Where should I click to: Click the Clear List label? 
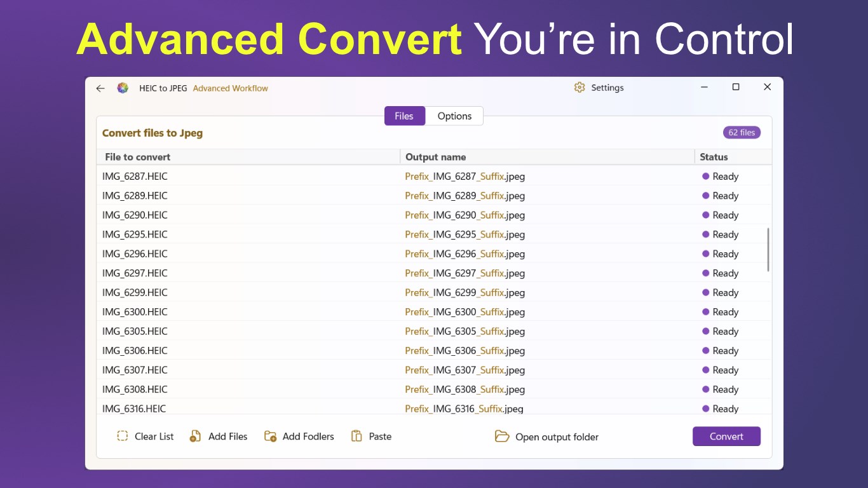click(x=154, y=436)
